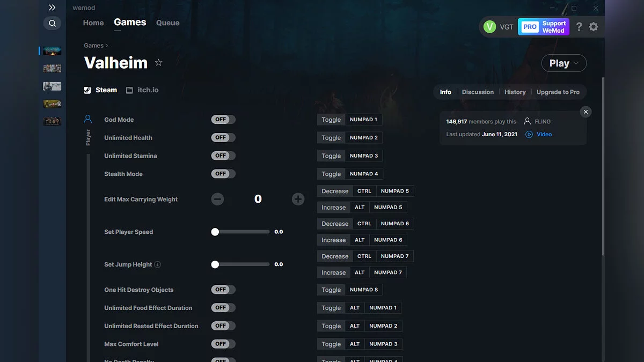Enable God Mode
This screenshot has height=362, width=644.
coord(223,119)
